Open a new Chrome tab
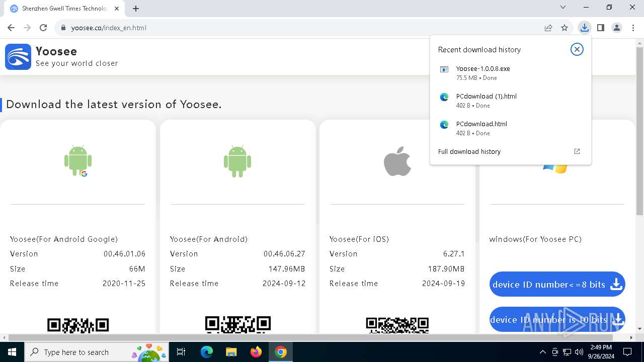The width and height of the screenshot is (644, 362). tap(136, 9)
